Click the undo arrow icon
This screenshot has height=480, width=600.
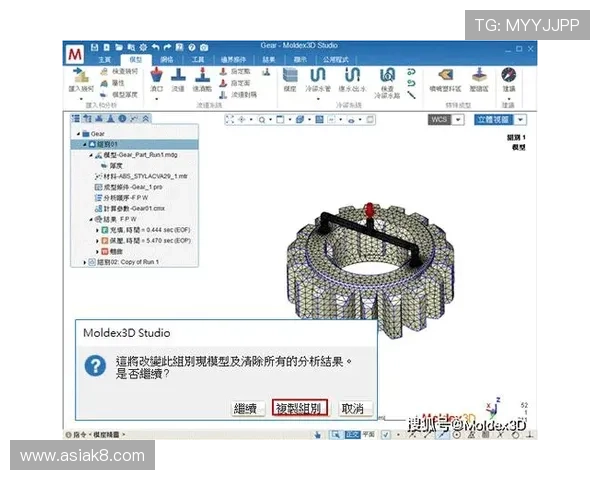coord(155,47)
